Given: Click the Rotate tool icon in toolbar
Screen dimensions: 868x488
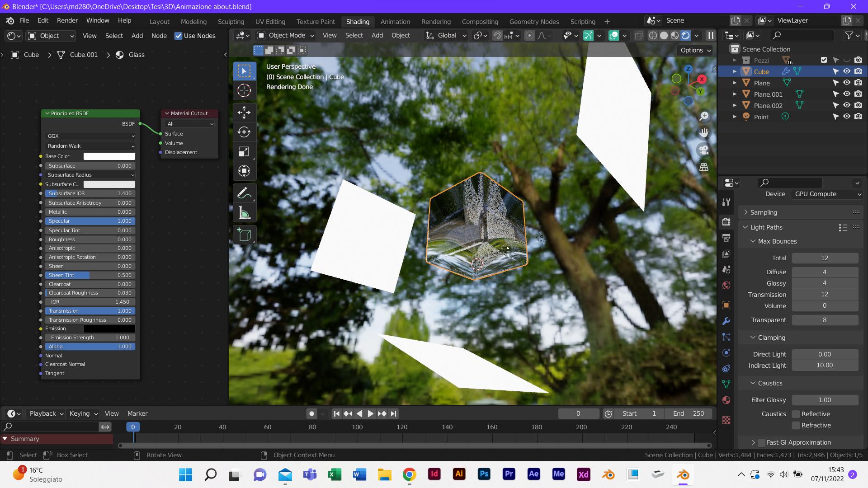Looking at the screenshot, I should 245,131.
